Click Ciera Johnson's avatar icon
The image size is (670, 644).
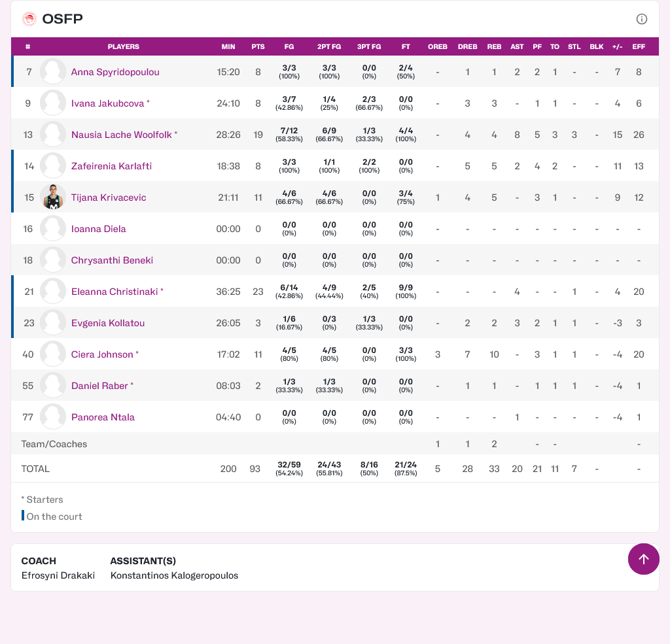click(x=53, y=354)
